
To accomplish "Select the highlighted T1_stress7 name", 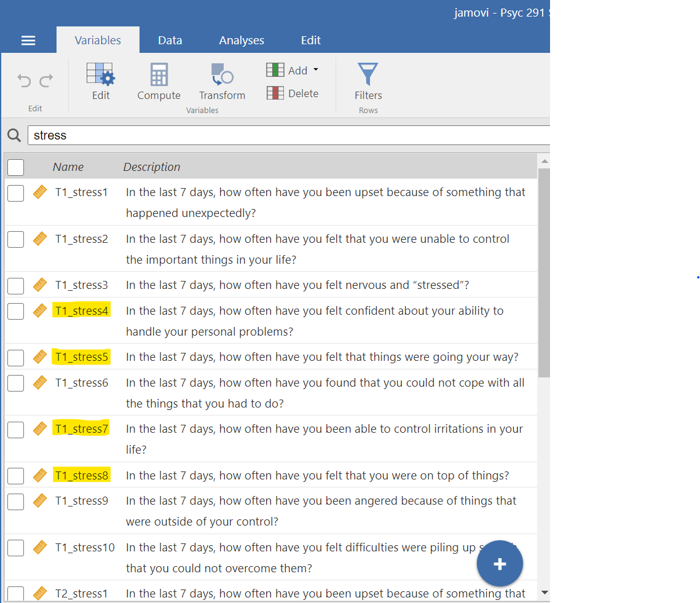I will coord(82,429).
